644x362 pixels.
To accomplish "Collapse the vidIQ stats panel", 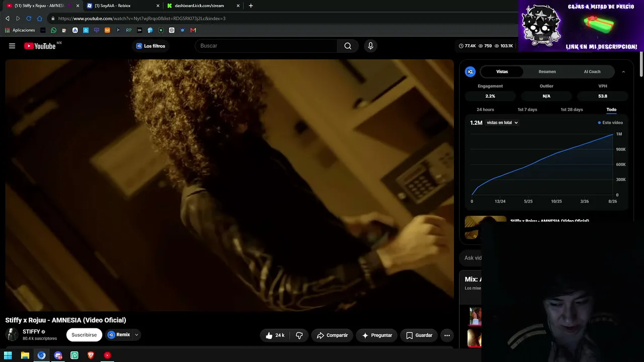I will click(623, 72).
